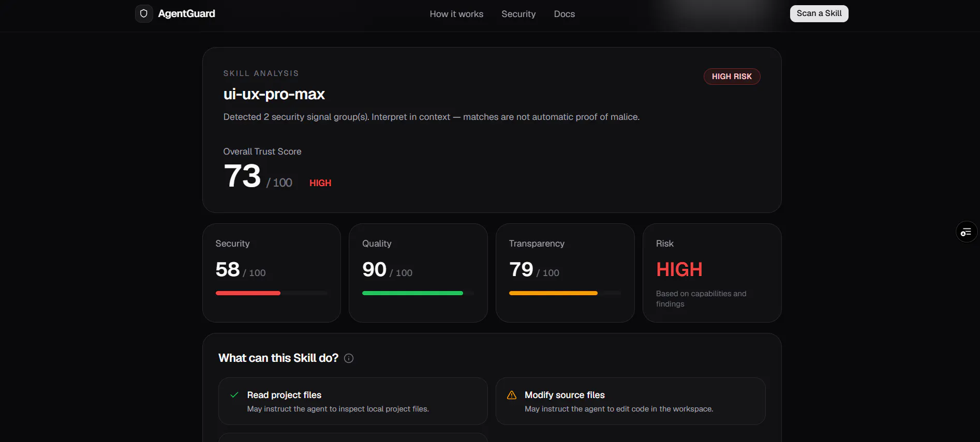Go to the Security nav link
Screen dimensions: 980x442
point(518,14)
